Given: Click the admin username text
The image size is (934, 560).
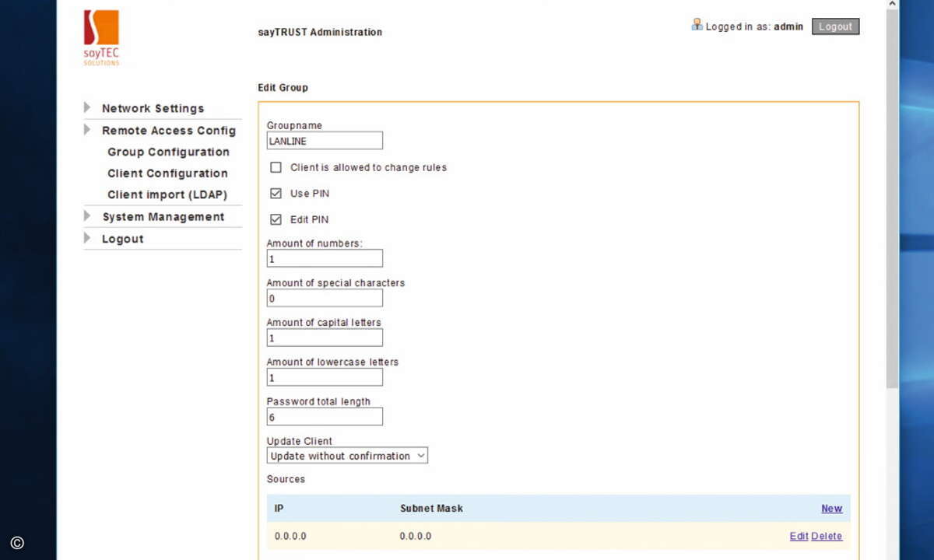Looking at the screenshot, I should (788, 26).
